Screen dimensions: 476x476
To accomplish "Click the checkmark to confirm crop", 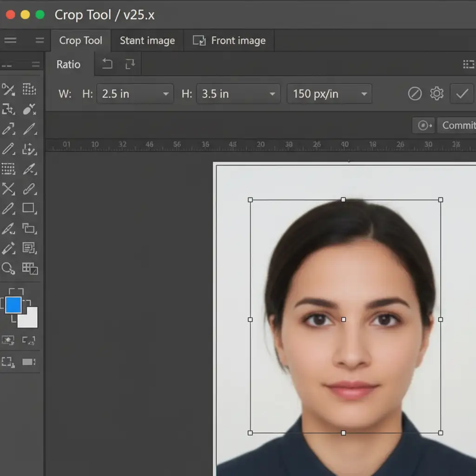I will pyautogui.click(x=462, y=94).
